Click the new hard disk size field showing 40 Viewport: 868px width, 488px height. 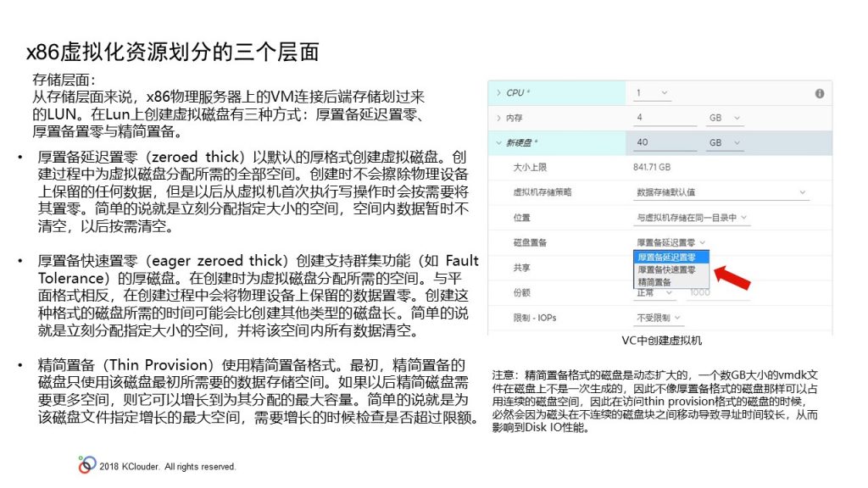665,142
